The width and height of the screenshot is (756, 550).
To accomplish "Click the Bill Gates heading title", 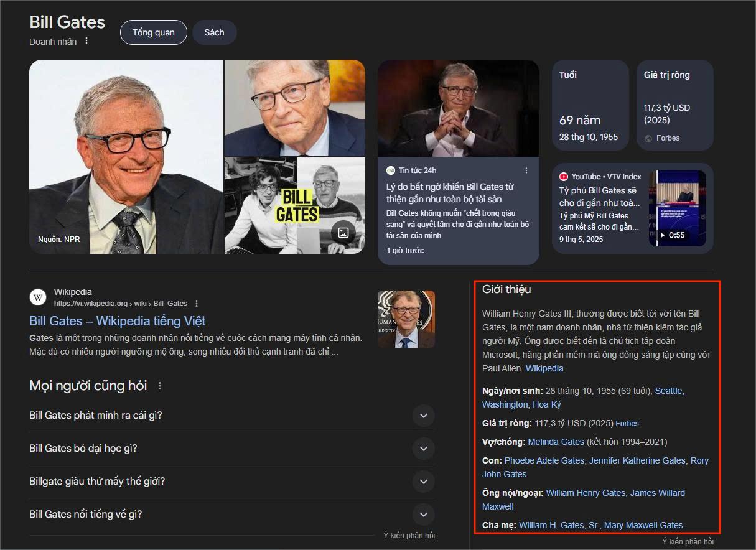I will pos(67,22).
